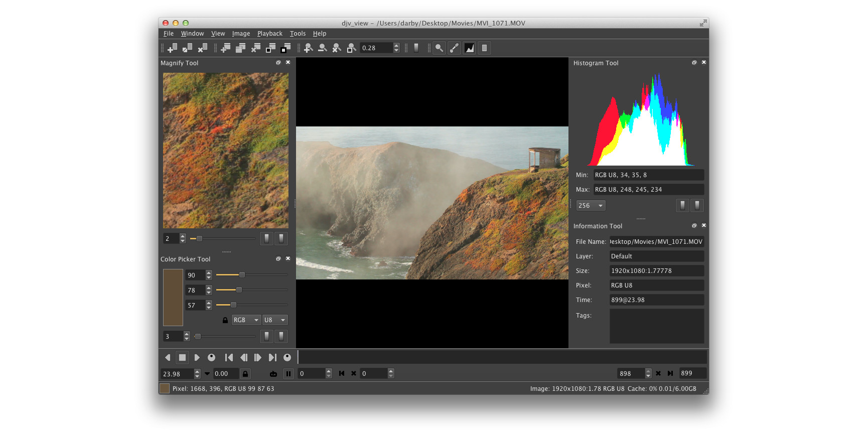868x434 pixels.
Task: Click the Information tool toolbar icon
Action: click(484, 48)
